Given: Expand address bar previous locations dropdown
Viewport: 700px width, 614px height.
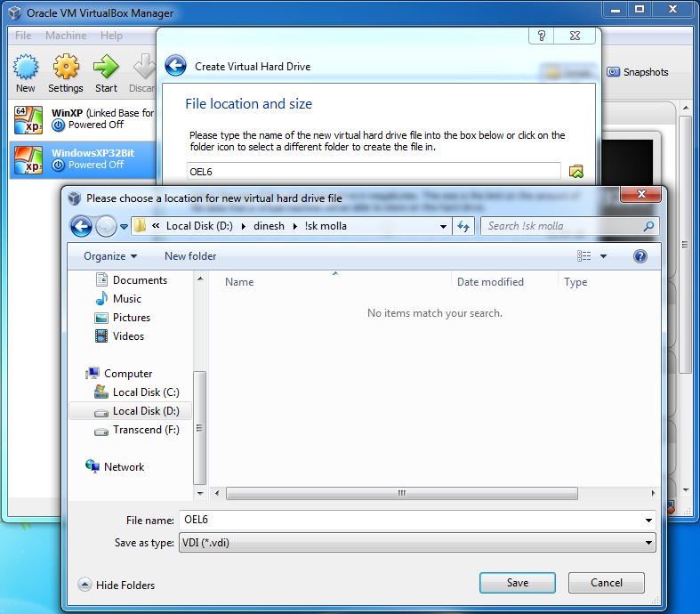Looking at the screenshot, I should click(x=443, y=226).
